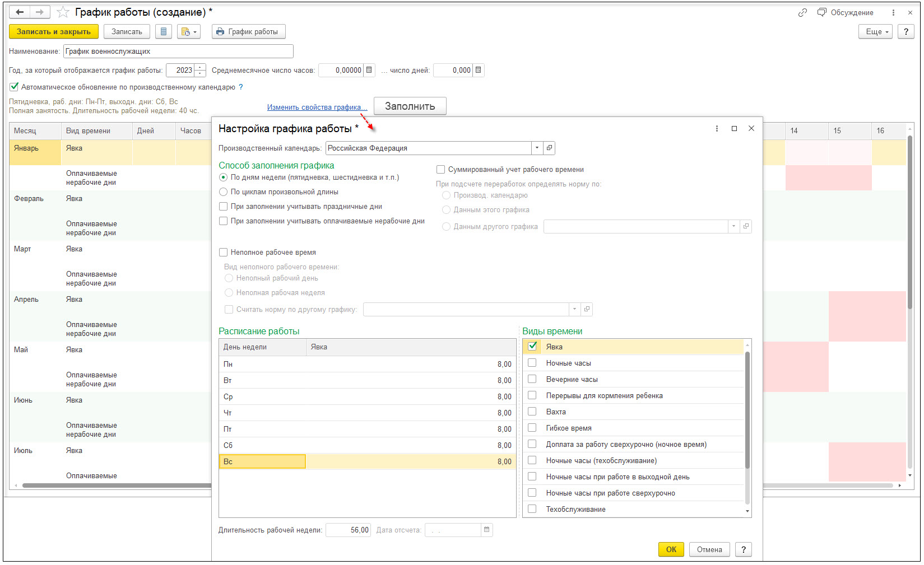Edit the Наименование field
This screenshot has width=924, height=565.
coord(178,52)
